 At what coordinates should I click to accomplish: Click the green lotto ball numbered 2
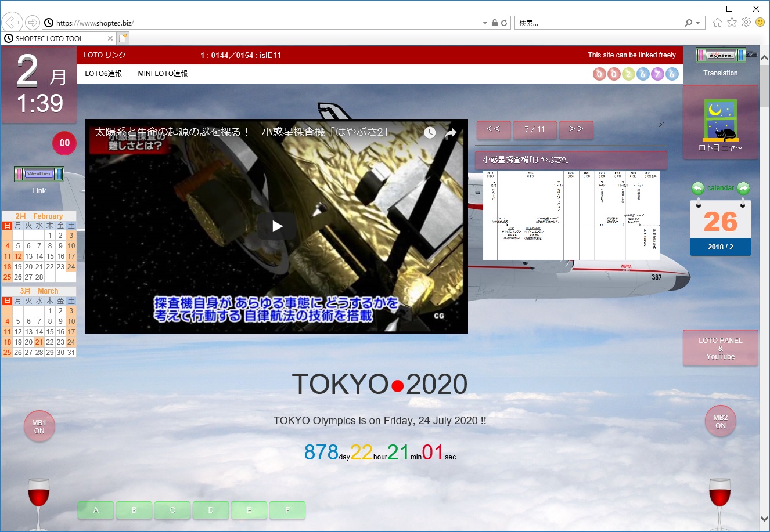click(x=628, y=74)
